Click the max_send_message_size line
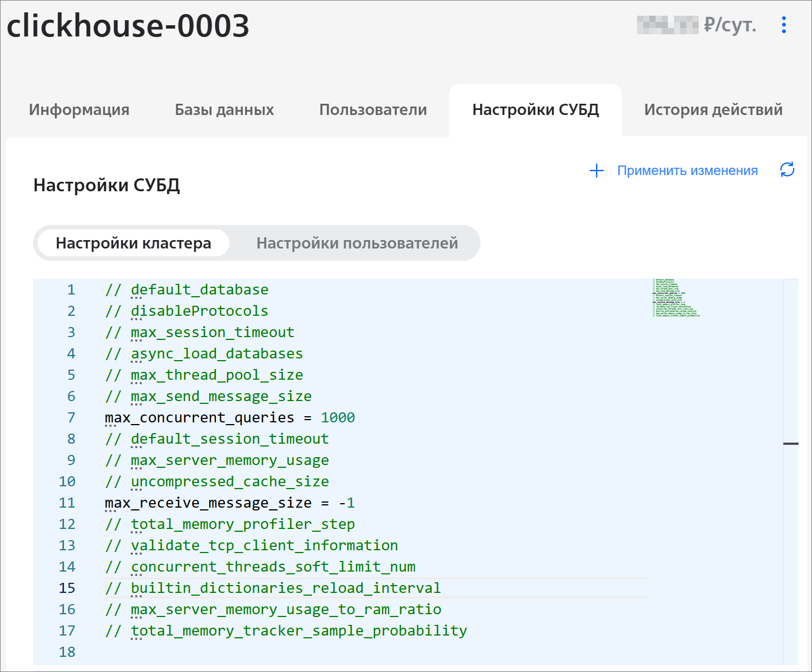812x672 pixels. click(x=208, y=397)
